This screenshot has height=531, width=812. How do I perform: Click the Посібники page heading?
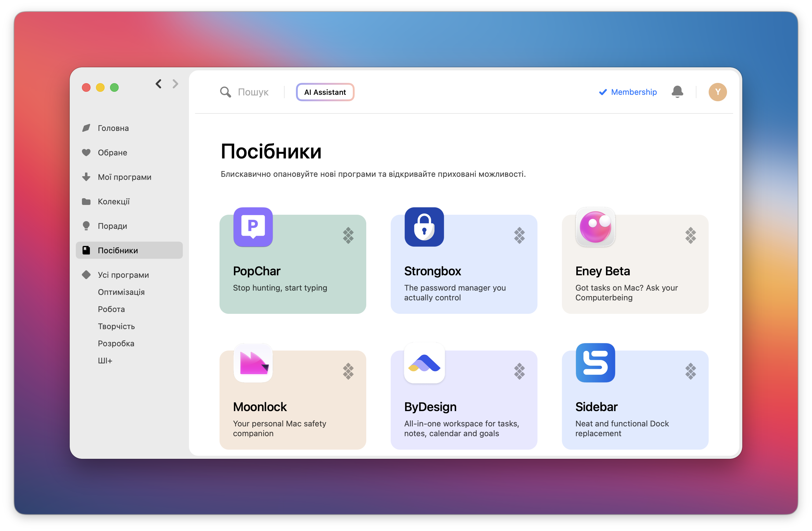271,151
